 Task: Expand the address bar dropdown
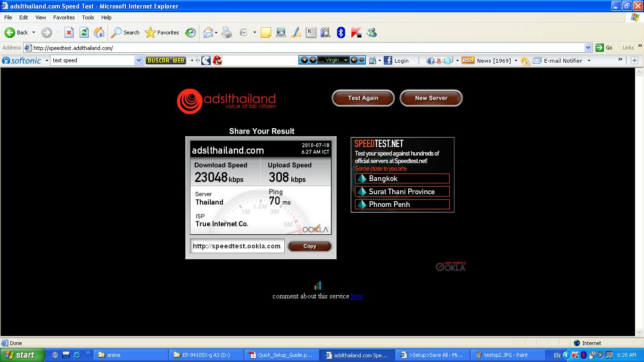pyautogui.click(x=588, y=48)
